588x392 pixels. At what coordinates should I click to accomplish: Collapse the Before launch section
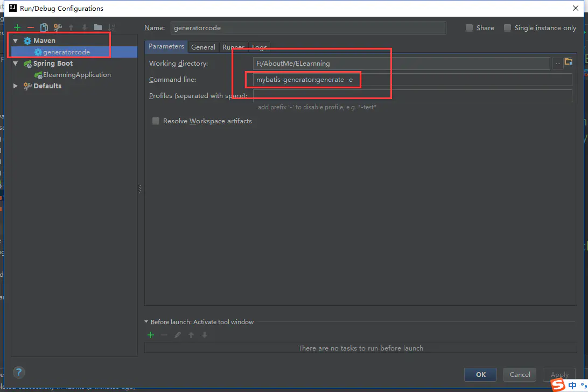[146, 322]
